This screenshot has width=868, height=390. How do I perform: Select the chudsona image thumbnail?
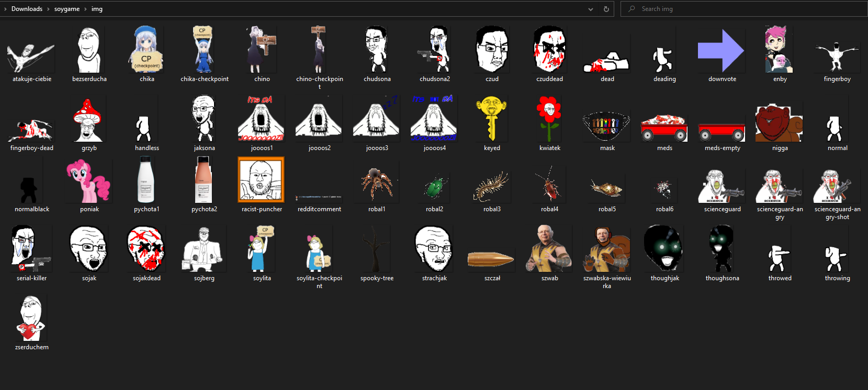[377, 49]
